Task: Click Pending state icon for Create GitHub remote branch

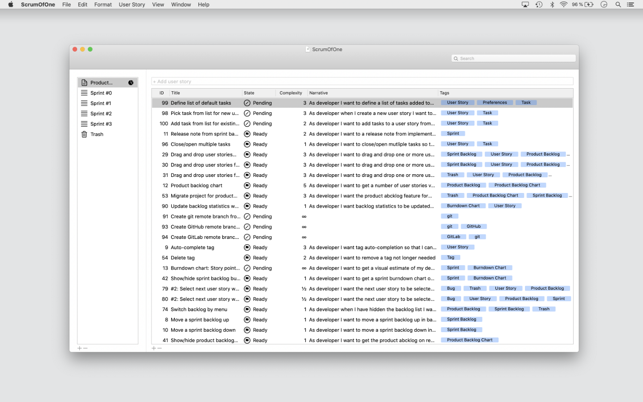Action: pyautogui.click(x=247, y=227)
